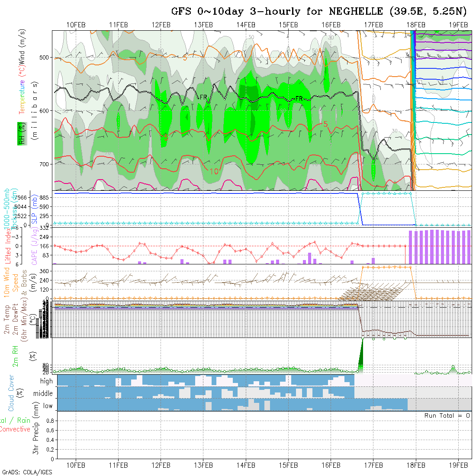
Task: Click 18FEB label on bottom date axis
Action: [x=416, y=465]
